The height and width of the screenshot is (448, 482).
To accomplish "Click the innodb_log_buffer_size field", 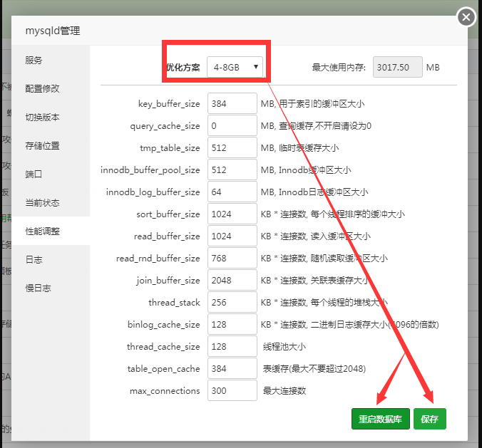I will pos(232,192).
